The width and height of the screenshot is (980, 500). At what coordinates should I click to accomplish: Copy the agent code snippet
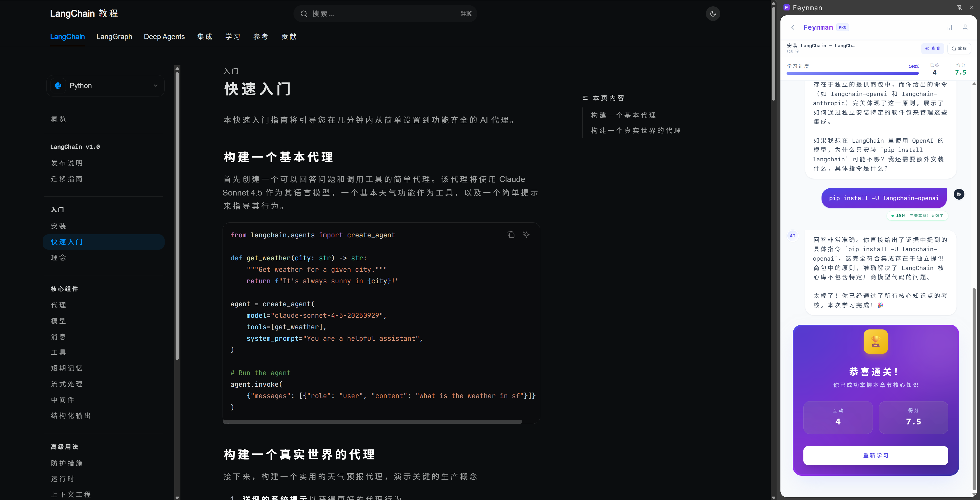[511, 235]
